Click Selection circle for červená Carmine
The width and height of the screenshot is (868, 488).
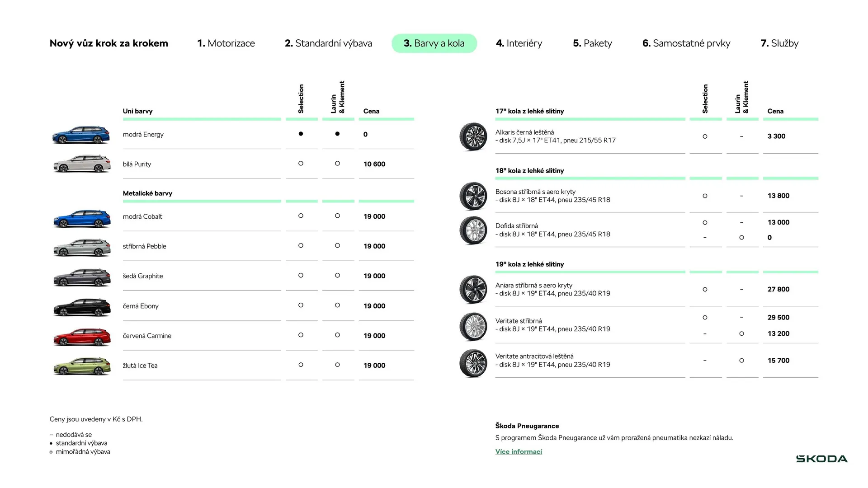tap(301, 335)
